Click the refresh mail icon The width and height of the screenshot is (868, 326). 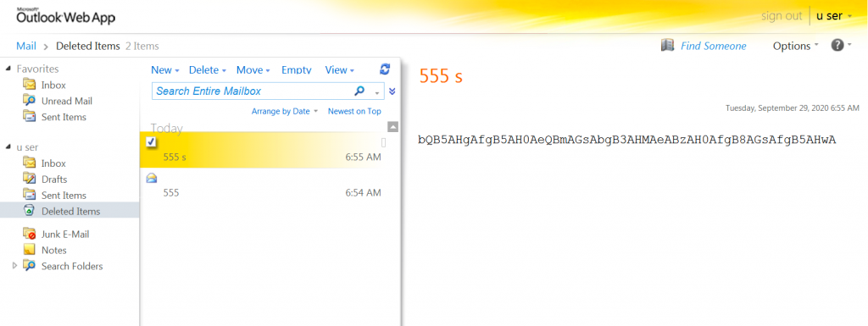coord(386,69)
